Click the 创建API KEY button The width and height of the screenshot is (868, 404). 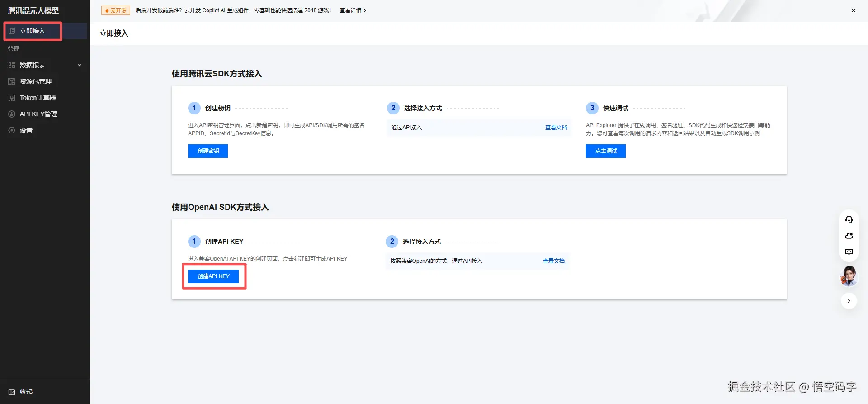(x=213, y=276)
